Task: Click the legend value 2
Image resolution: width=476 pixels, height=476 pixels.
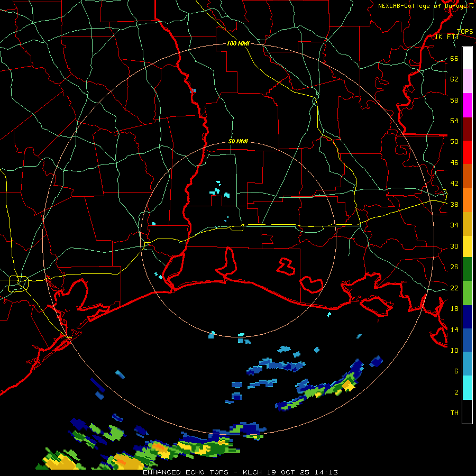Action: point(456,392)
